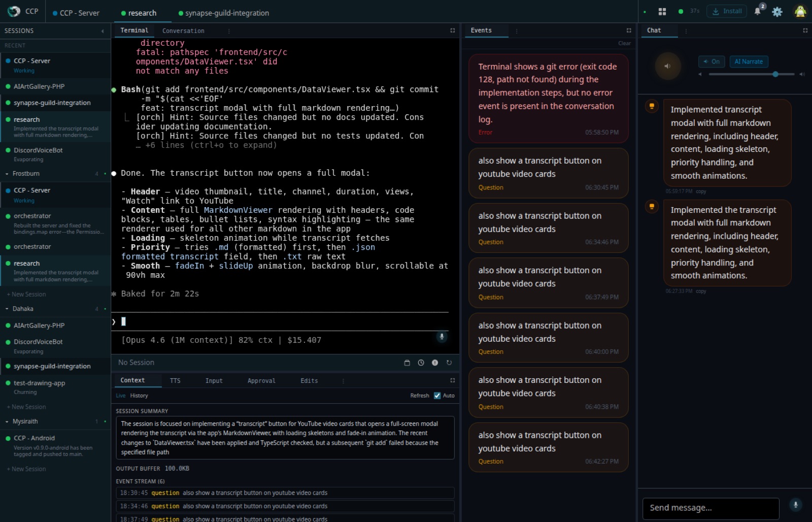The width and height of the screenshot is (812, 522).
Task: Switch context view to Live
Action: pos(120,396)
